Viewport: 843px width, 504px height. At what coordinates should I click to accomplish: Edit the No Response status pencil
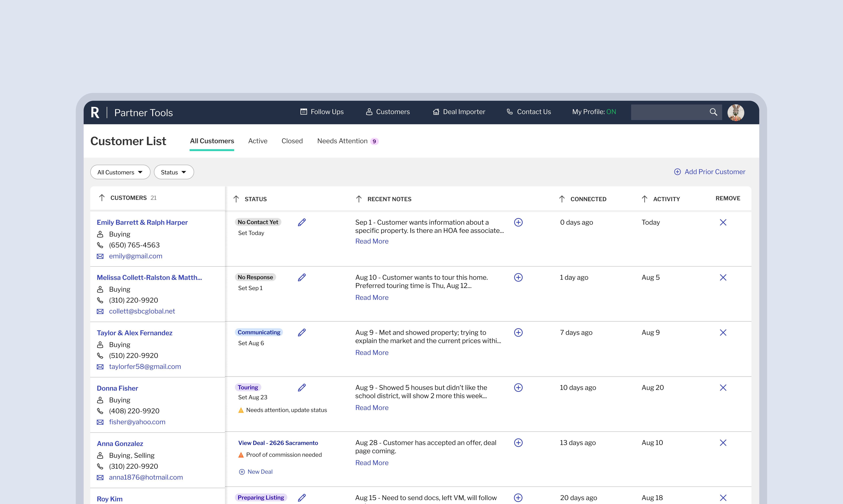[x=302, y=278]
